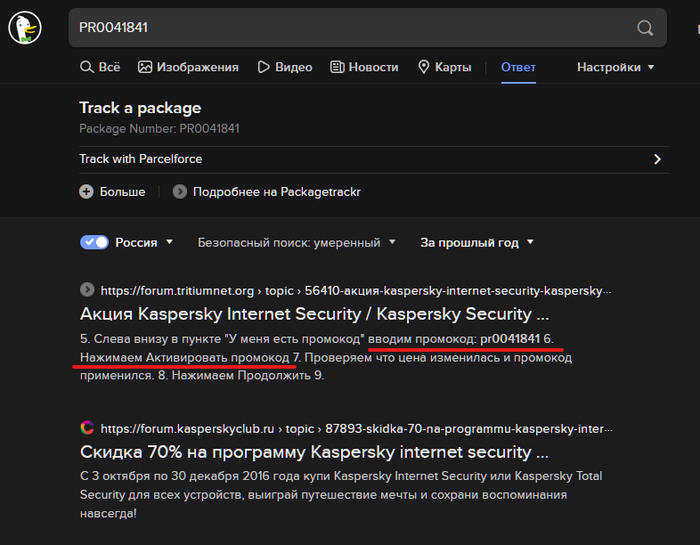The width and height of the screenshot is (700, 545).
Task: Click the snippet starting with 5. Слева внизу
Action: [x=326, y=357]
